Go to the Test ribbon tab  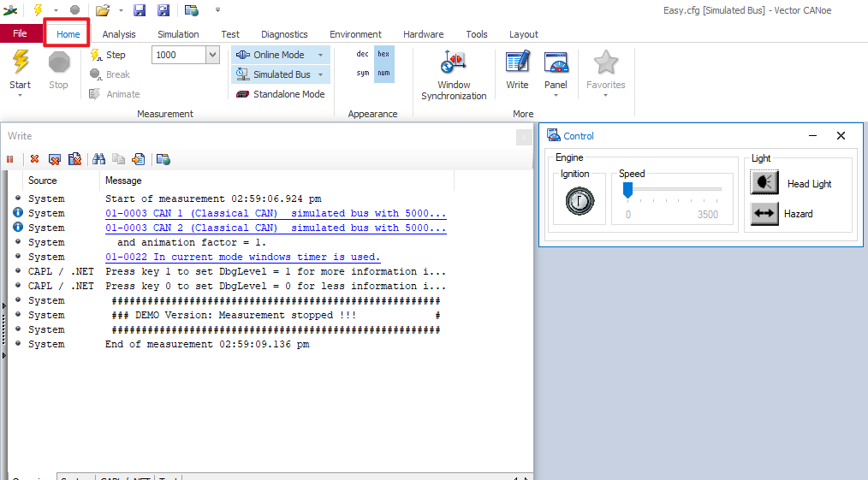(230, 34)
